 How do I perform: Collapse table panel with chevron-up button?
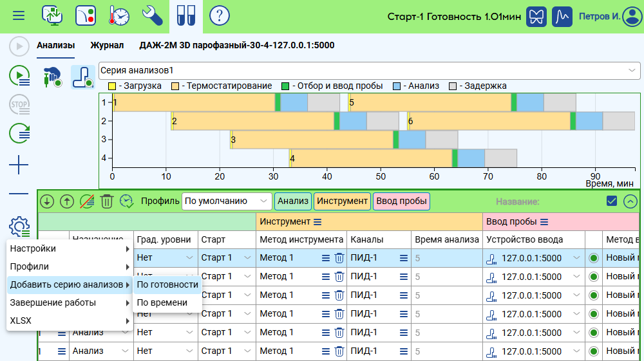[x=630, y=201]
